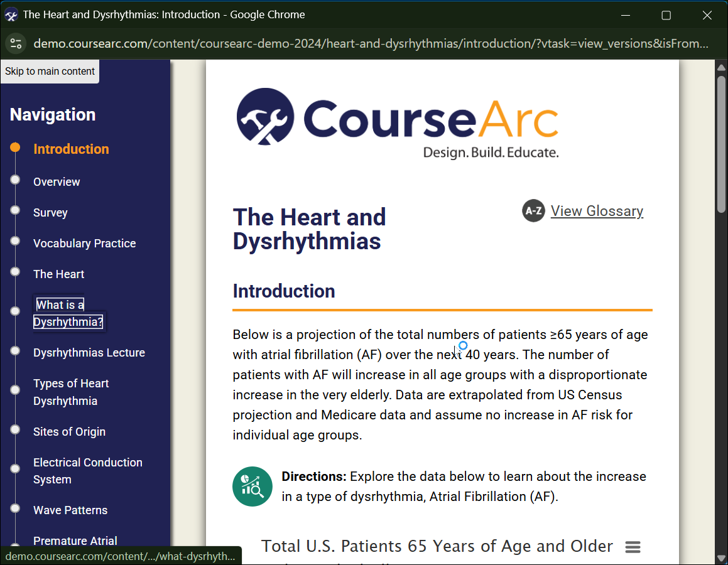Open Premature Atrial navigation link

(x=75, y=541)
